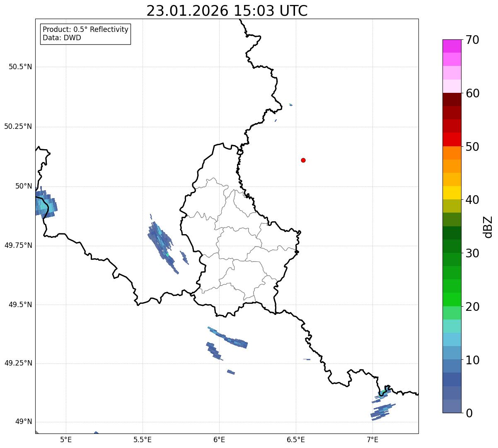Pick the yellow 40 dBZ colorbar swatch
The width and height of the screenshot is (498, 448).
(452, 193)
